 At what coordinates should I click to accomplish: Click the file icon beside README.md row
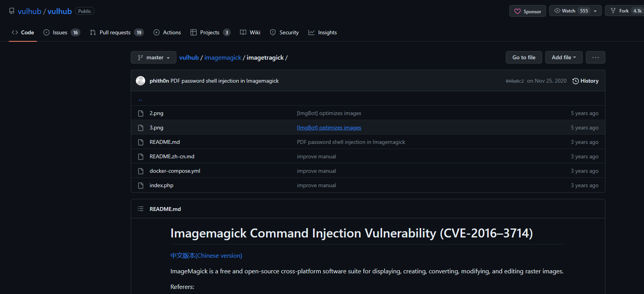[x=141, y=142]
